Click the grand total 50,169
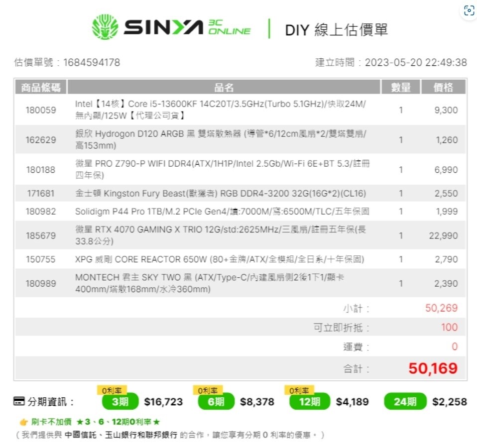The image size is (477, 448). point(433,369)
